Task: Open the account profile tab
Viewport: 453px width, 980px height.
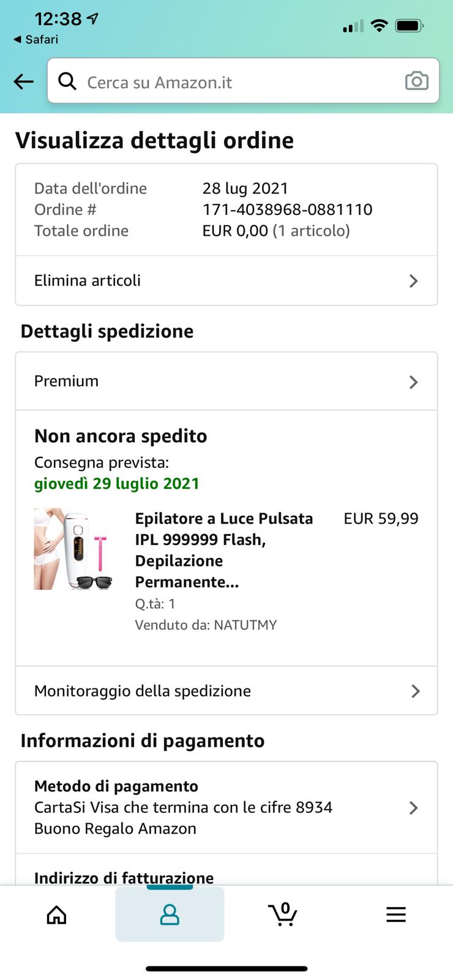Action: pyautogui.click(x=170, y=914)
